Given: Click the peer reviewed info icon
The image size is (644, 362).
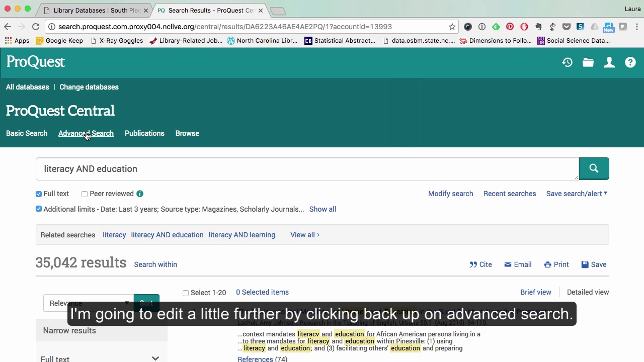Looking at the screenshot, I should [140, 194].
